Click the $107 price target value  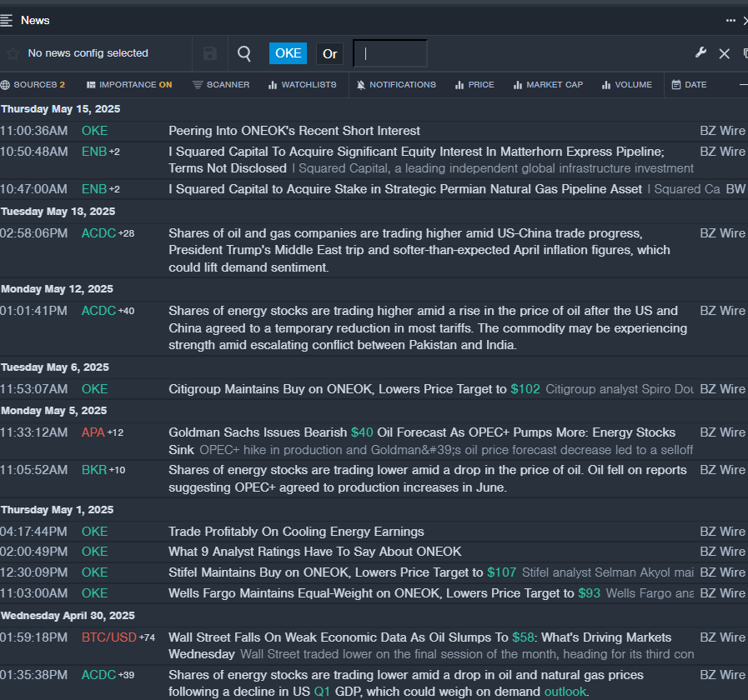coord(502,572)
